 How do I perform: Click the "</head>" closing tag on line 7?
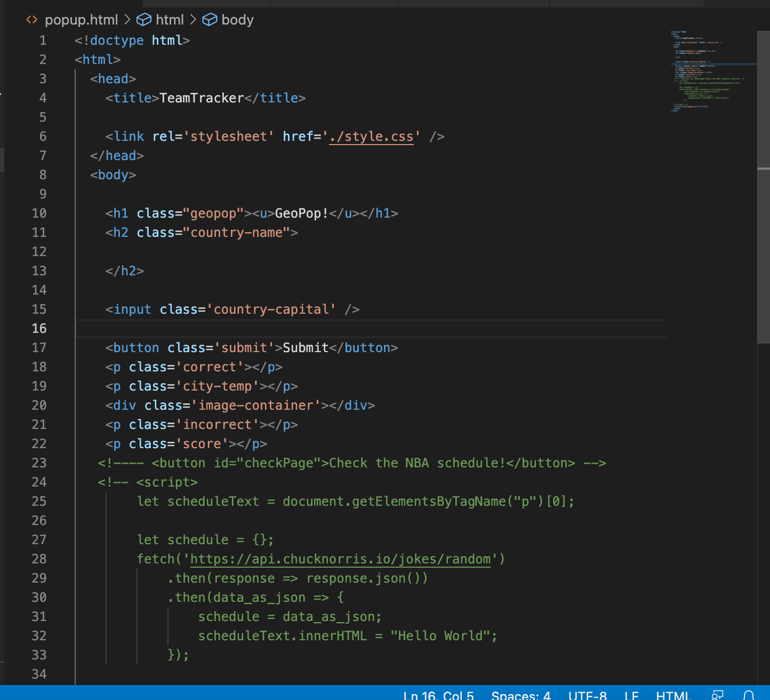[x=117, y=156]
